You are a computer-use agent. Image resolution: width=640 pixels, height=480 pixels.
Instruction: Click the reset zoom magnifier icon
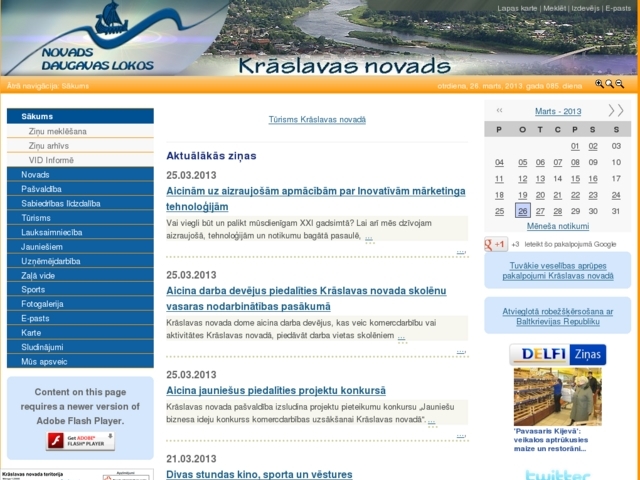tap(609, 85)
